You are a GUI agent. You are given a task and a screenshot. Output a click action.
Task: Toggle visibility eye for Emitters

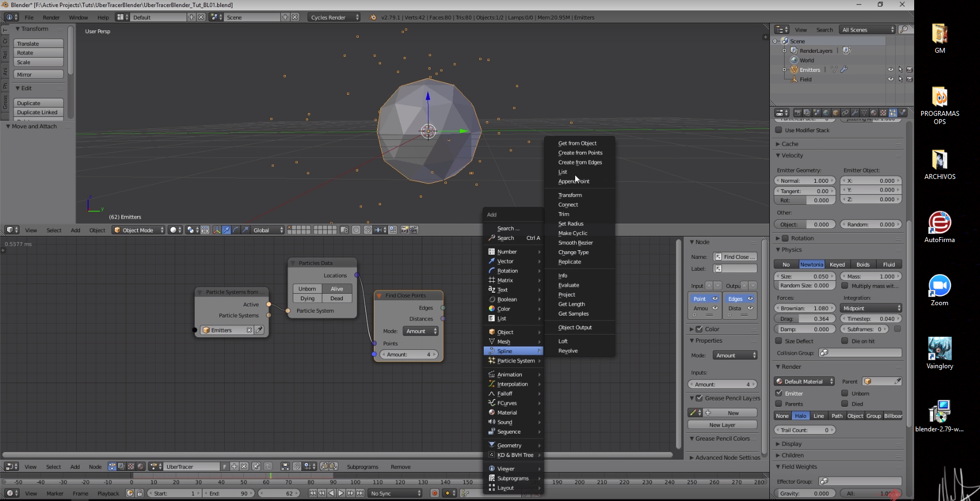click(x=891, y=70)
